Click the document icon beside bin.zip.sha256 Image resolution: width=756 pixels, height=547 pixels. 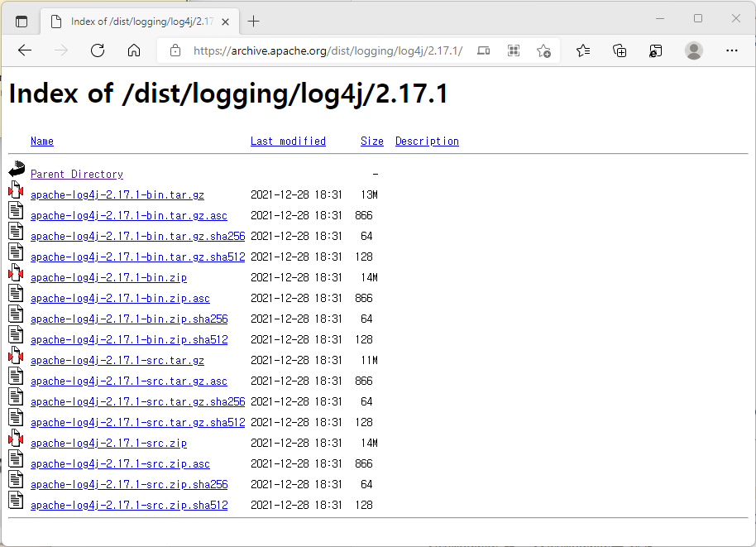(16, 314)
